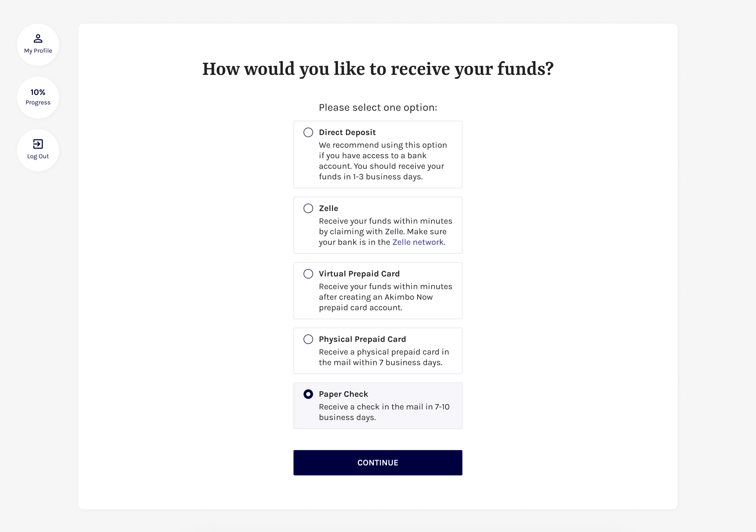Click the Virtual Prepaid Card title

pyautogui.click(x=359, y=274)
